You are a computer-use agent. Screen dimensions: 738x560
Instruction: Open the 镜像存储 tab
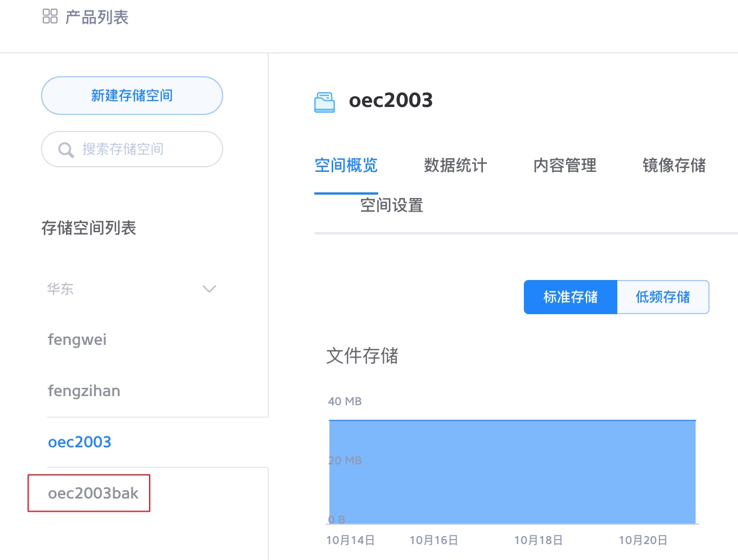pos(674,166)
